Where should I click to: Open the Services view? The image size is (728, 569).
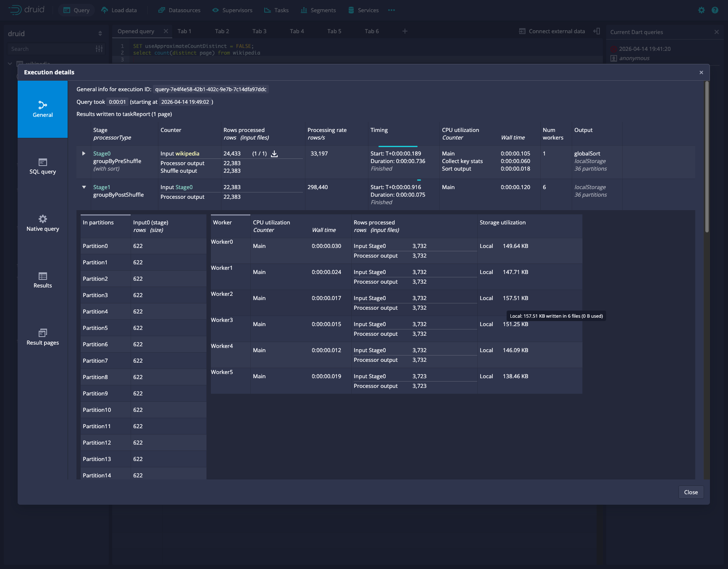tap(363, 10)
